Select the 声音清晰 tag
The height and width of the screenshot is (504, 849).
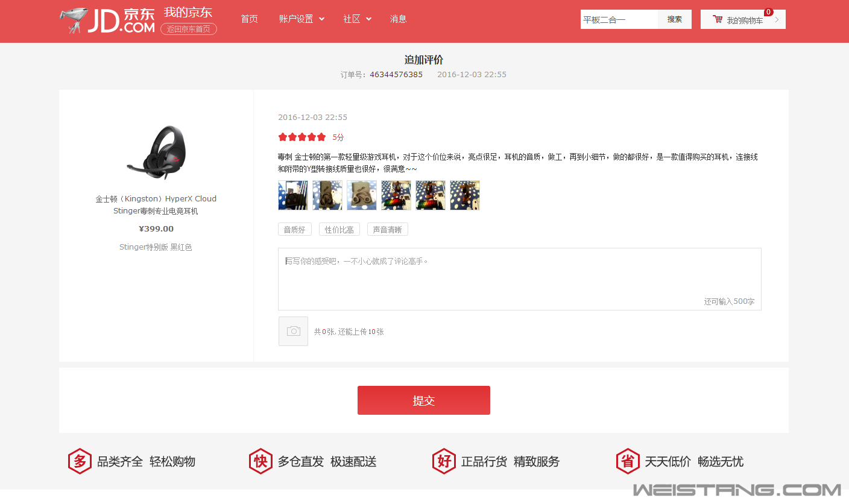pyautogui.click(x=388, y=229)
